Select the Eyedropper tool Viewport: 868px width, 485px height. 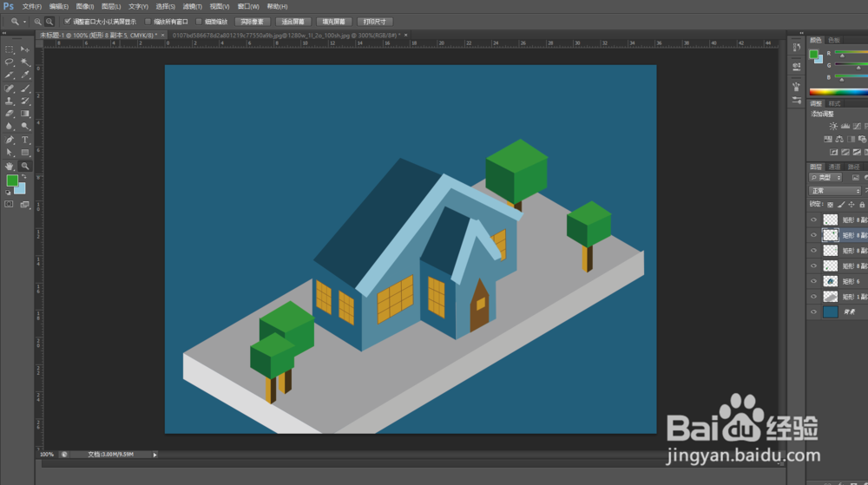(x=25, y=75)
